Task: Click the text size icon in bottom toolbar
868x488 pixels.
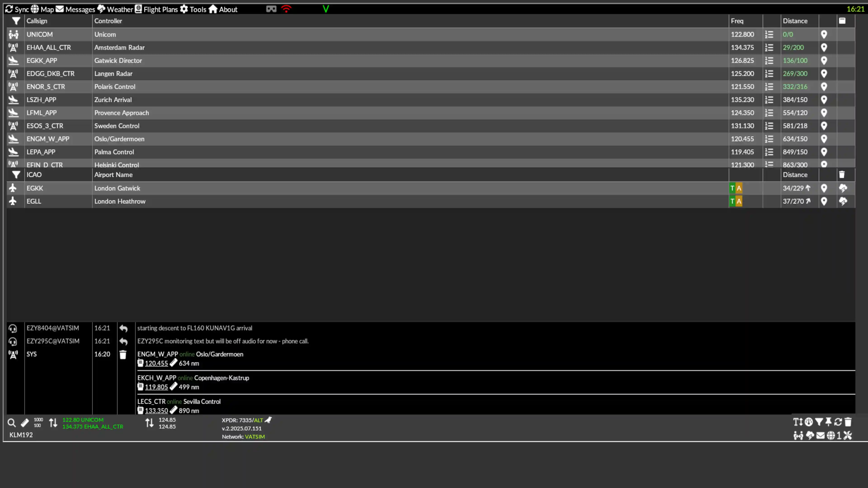Action: coord(798,422)
